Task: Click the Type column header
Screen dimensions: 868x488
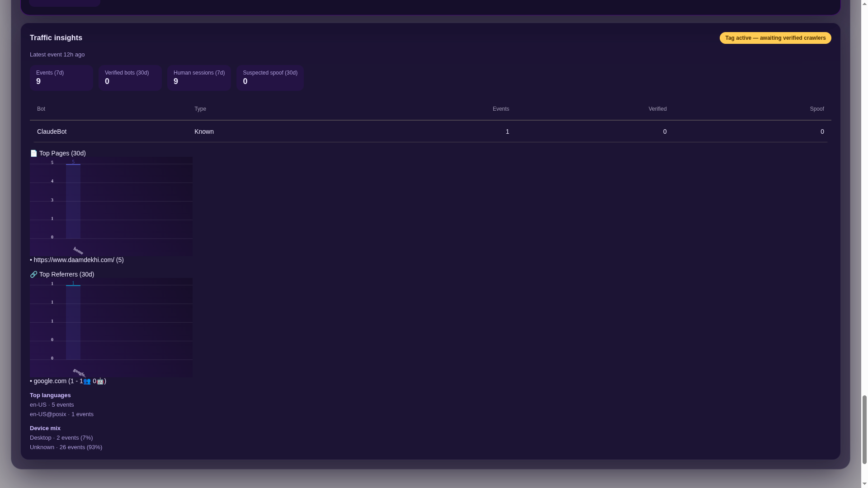Action: pyautogui.click(x=200, y=109)
